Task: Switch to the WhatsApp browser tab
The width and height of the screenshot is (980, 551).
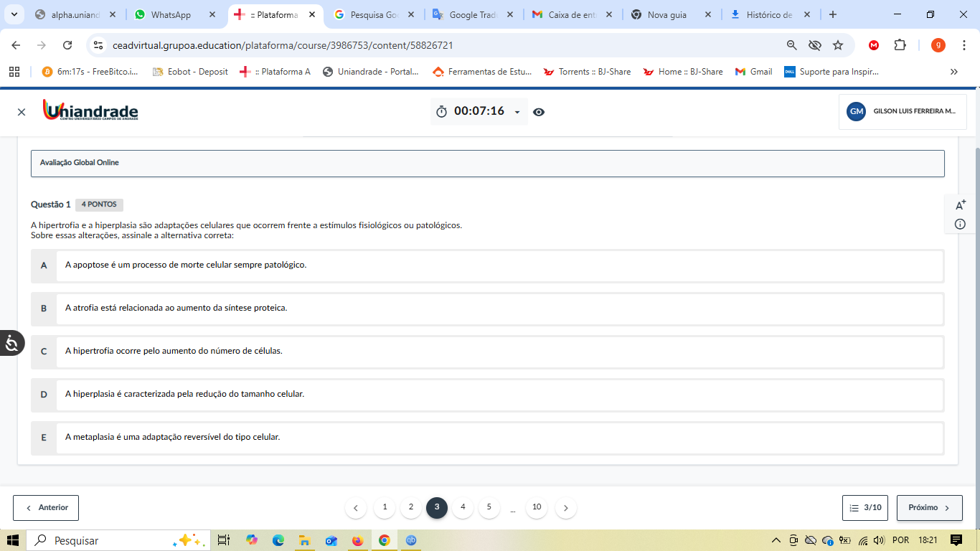Action: (171, 14)
